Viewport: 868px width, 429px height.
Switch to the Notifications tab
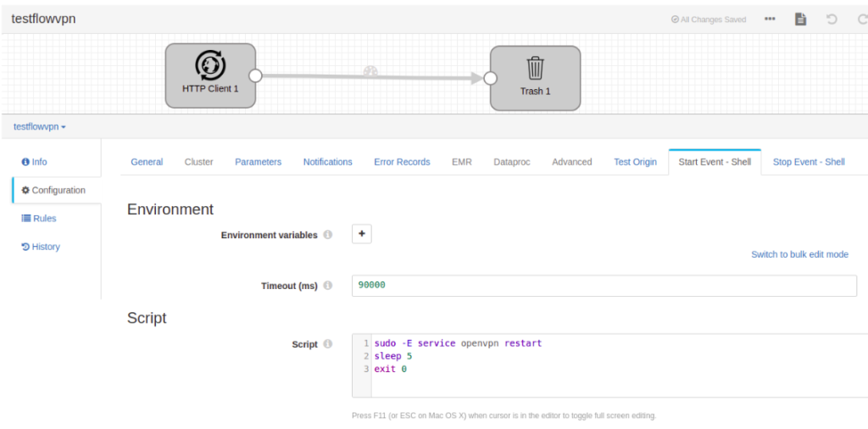point(328,162)
